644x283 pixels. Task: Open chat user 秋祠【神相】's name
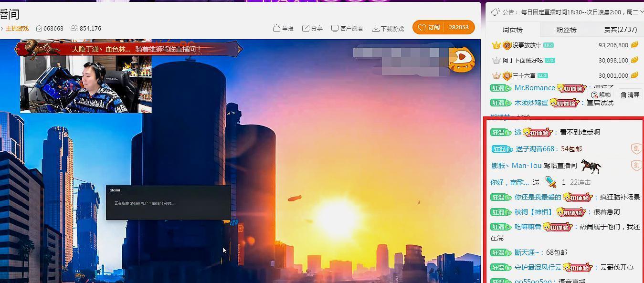pos(535,212)
